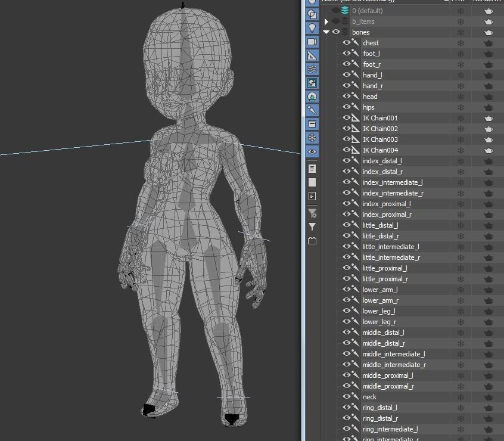Click the Display None blank-square icon
This screenshot has width=504, height=441.
(x=312, y=182)
